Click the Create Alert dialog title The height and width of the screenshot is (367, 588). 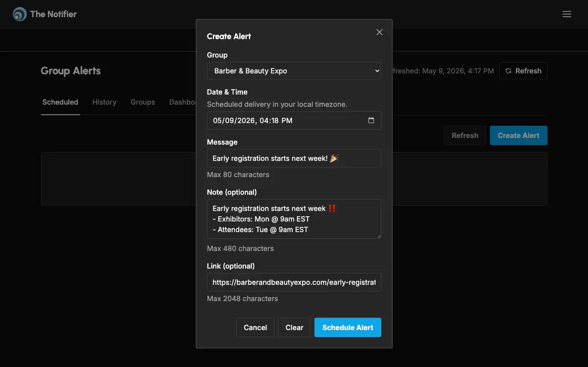point(229,36)
